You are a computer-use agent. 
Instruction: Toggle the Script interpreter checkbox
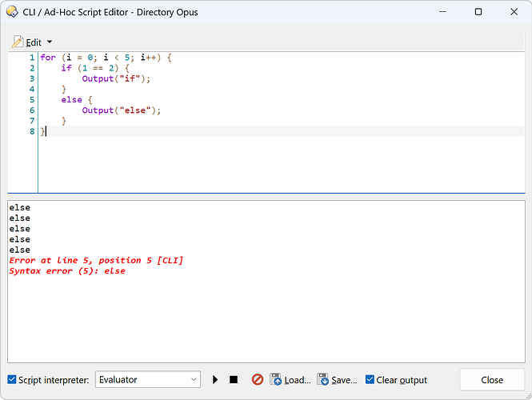tap(11, 380)
